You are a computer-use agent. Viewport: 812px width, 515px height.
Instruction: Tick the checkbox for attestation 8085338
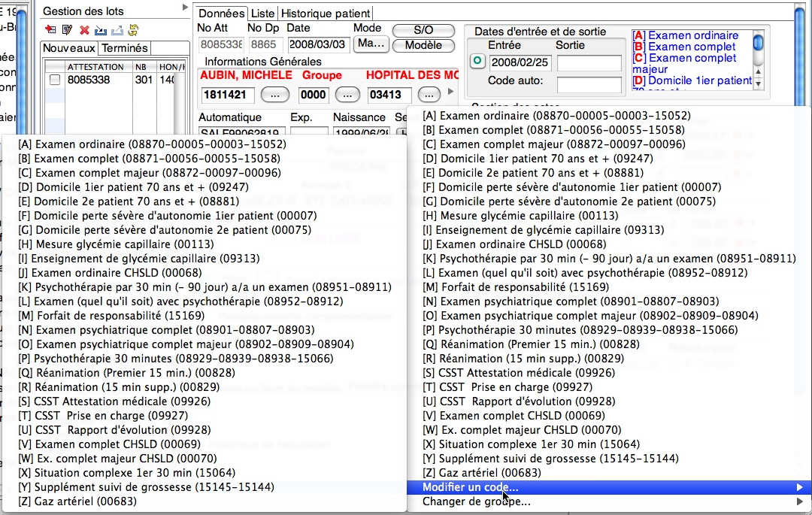click(55, 80)
